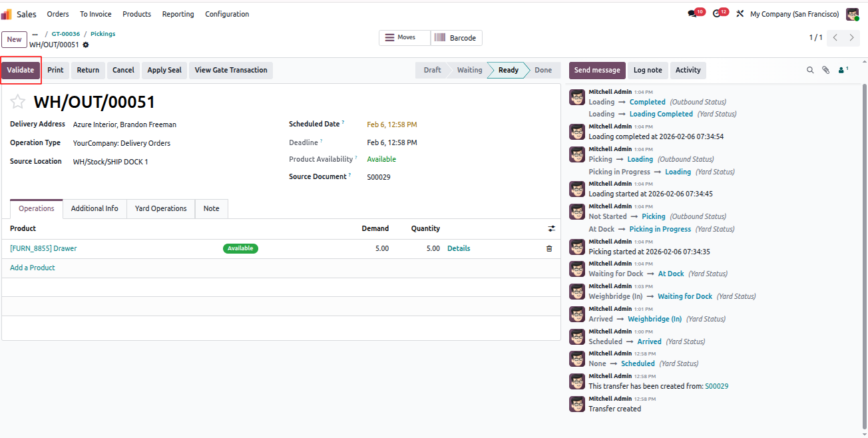Image resolution: width=868 pixels, height=438 pixels.
Task: Switch to the Operations tab
Action: click(x=37, y=208)
